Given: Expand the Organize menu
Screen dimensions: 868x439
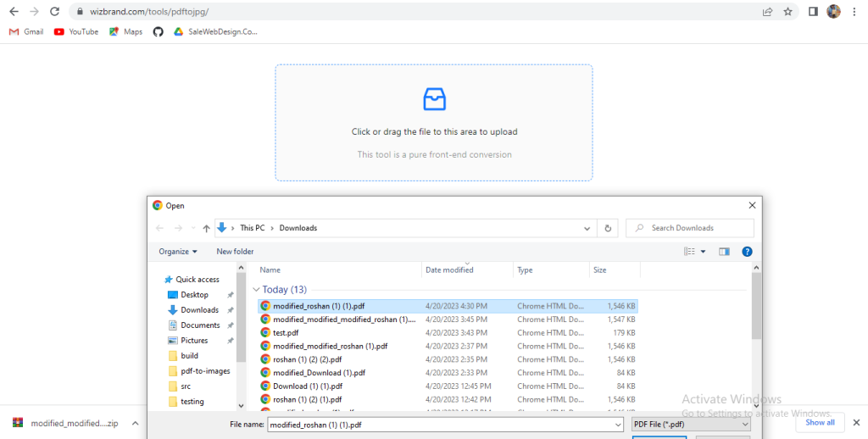Looking at the screenshot, I should pos(178,252).
